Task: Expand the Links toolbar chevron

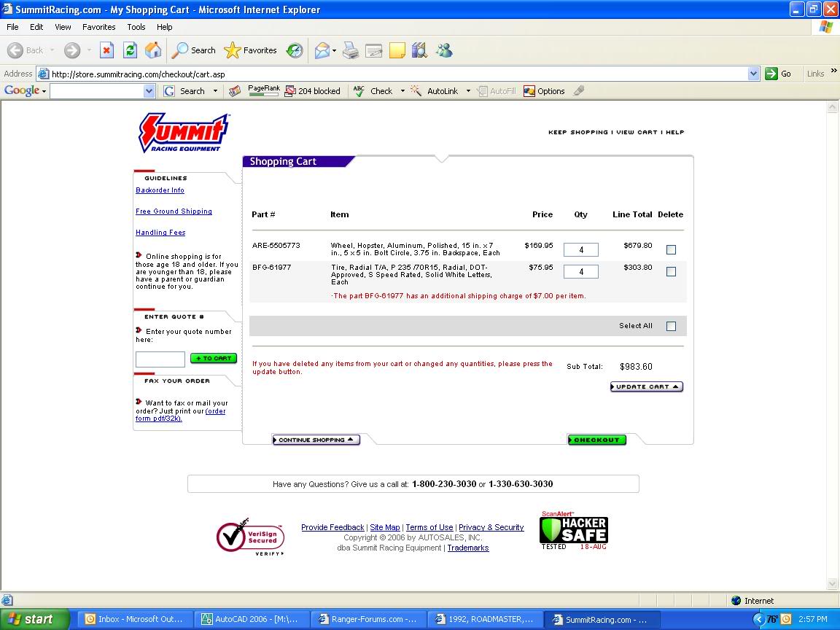Action: coord(833,71)
